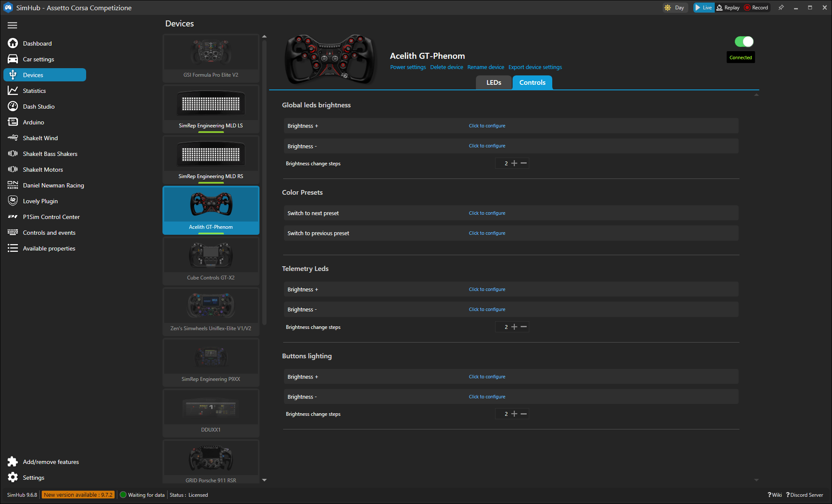The height and width of the screenshot is (504, 832).
Task: Toggle the device connected switch off
Action: click(744, 42)
